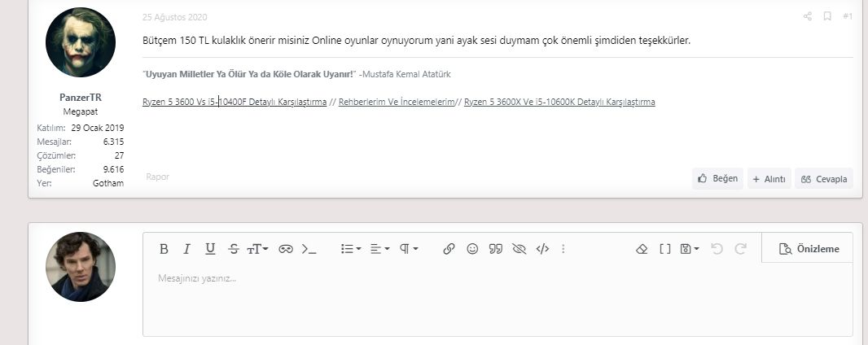The image size is (868, 345).
Task: Select the Megapat user title text
Action: click(81, 111)
